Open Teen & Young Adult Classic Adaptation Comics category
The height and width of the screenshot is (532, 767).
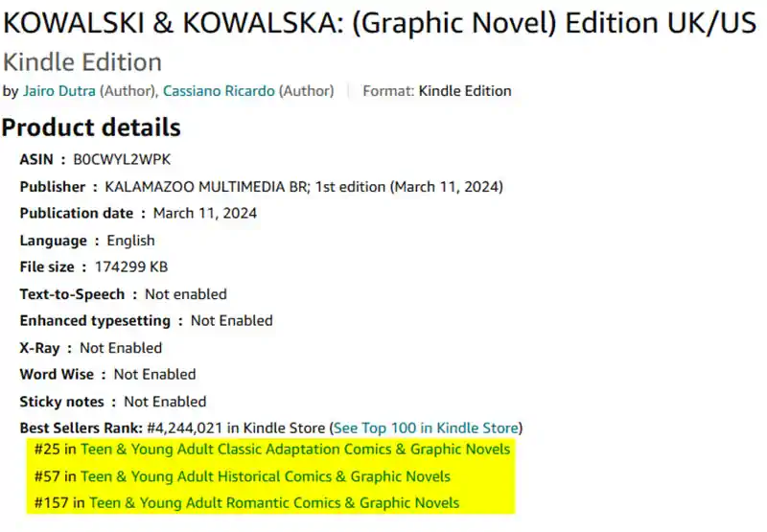(295, 450)
